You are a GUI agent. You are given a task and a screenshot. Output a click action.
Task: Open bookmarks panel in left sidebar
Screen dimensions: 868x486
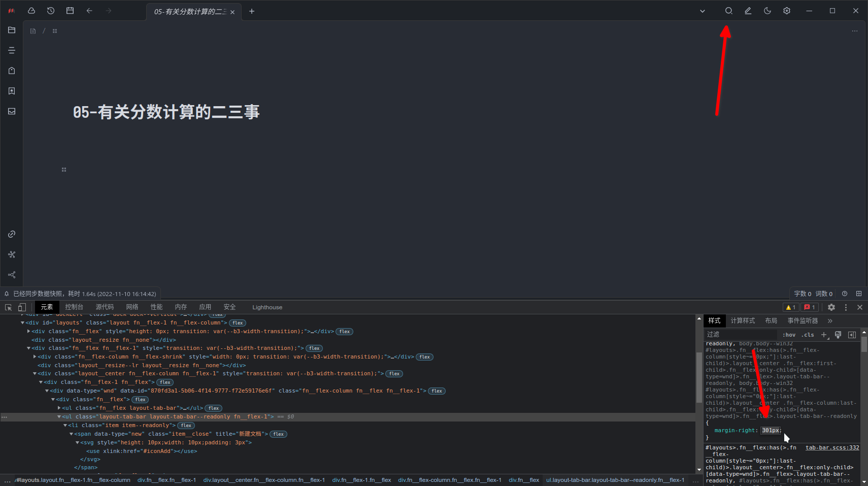point(11,91)
